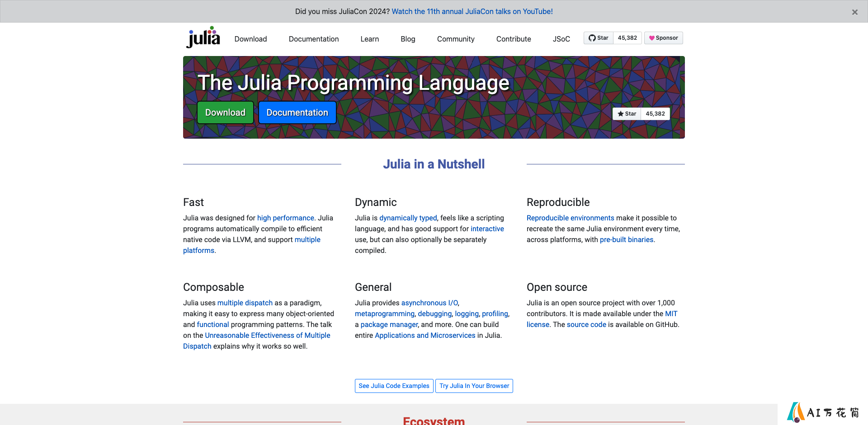Click the blue Documentation hero button
Screen dimensions: 868x425
click(x=297, y=112)
